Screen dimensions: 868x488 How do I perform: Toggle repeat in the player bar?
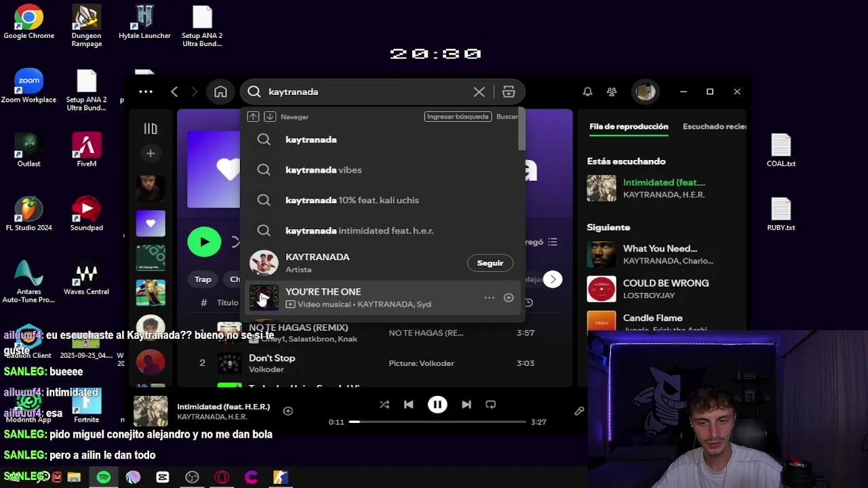click(x=491, y=405)
